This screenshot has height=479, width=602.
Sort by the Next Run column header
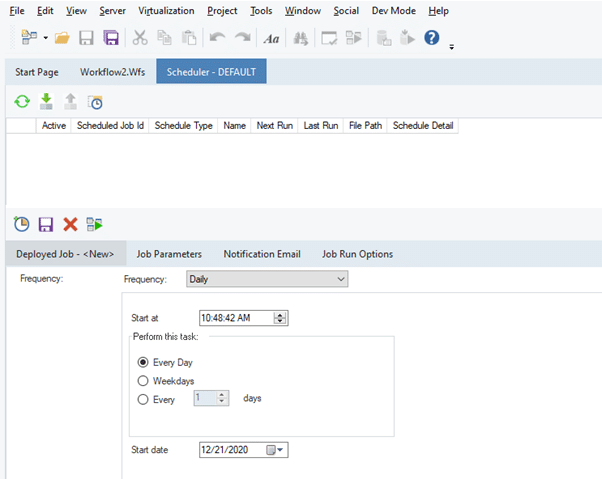point(274,126)
